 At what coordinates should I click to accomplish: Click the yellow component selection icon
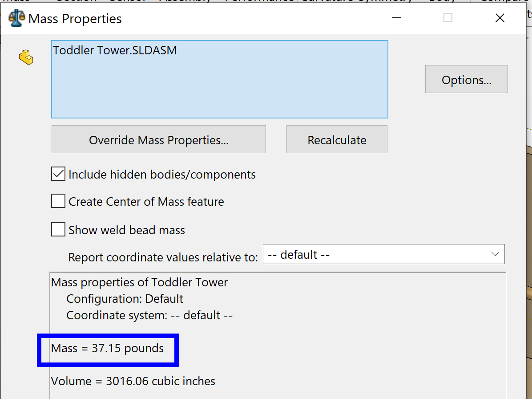[26, 57]
